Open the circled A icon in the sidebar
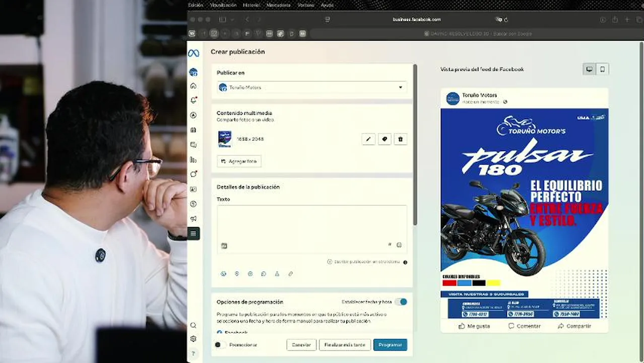The image size is (644, 363). point(194,115)
